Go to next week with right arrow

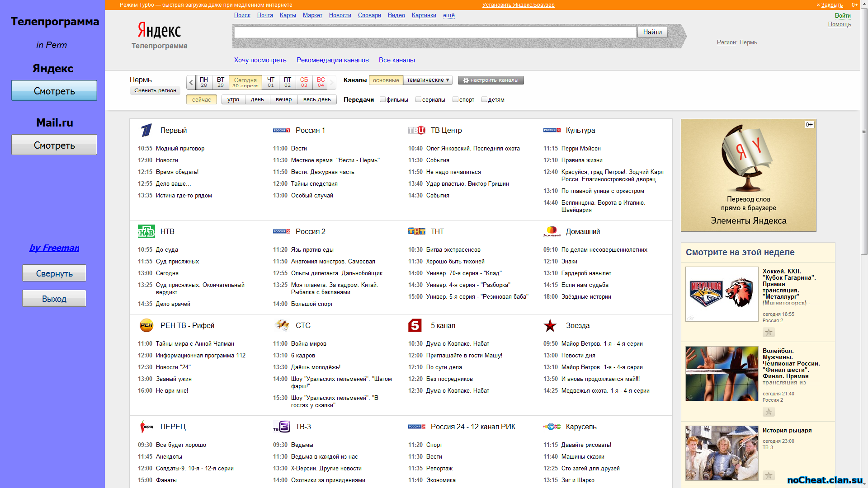pyautogui.click(x=332, y=83)
